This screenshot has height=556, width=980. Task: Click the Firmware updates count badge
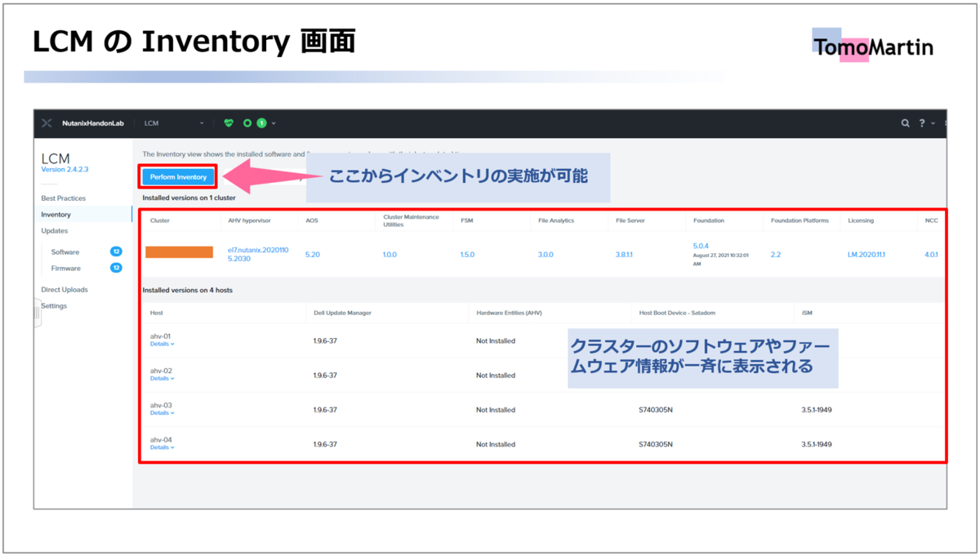pyautogui.click(x=116, y=268)
